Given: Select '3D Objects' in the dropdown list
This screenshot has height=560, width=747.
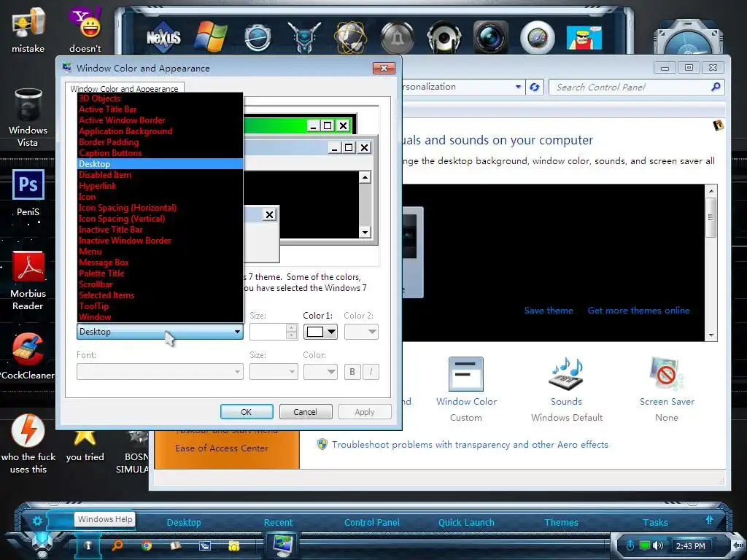Looking at the screenshot, I should (x=160, y=98).
